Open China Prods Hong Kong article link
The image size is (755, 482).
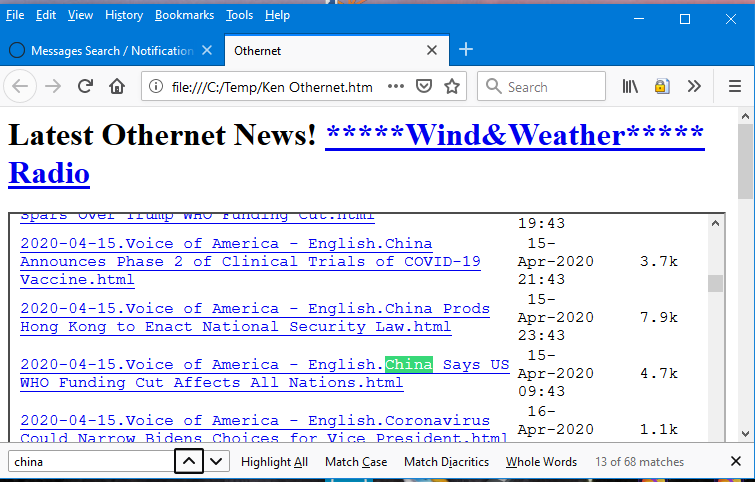click(x=255, y=318)
